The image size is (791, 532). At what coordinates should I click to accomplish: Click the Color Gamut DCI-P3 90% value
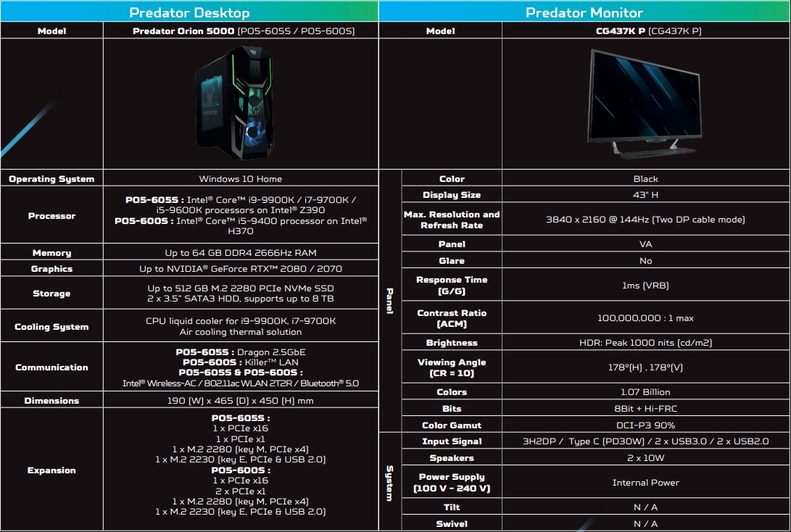click(x=645, y=425)
